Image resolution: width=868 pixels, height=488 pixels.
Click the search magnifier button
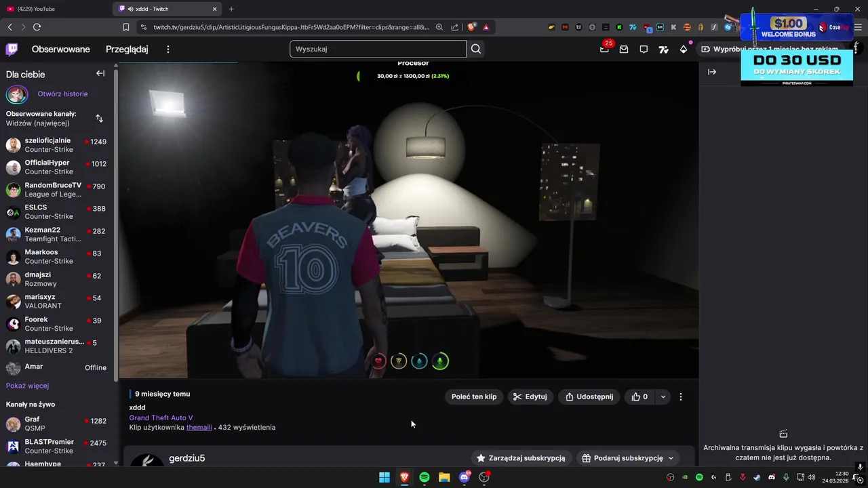pyautogui.click(x=476, y=49)
